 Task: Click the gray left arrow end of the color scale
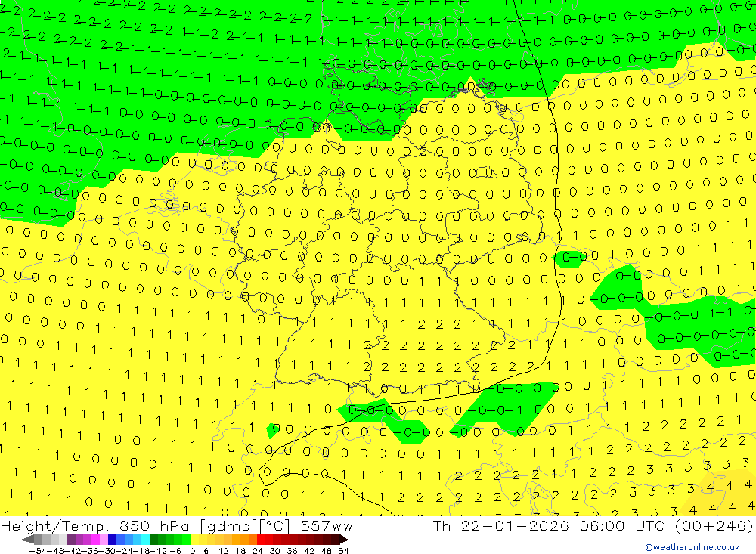pos(27,540)
